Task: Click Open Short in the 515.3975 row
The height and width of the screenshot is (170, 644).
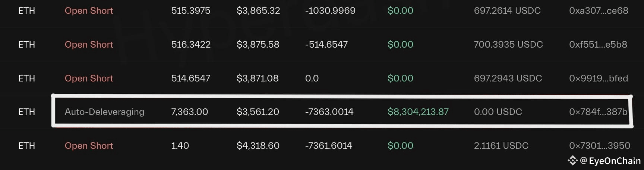Action: [89, 11]
